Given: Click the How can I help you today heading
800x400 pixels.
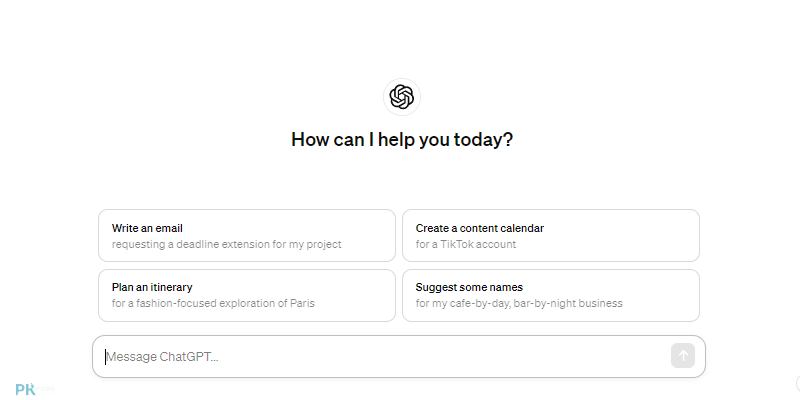Looking at the screenshot, I should (x=402, y=139).
